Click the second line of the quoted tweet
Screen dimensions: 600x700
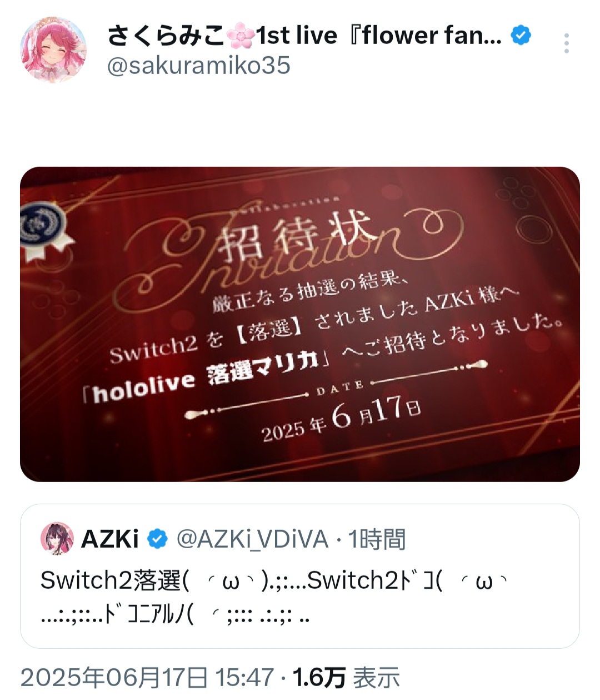tap(175, 615)
